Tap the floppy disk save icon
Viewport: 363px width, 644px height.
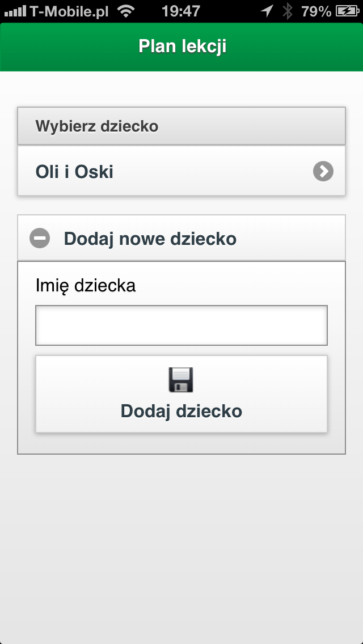click(181, 380)
